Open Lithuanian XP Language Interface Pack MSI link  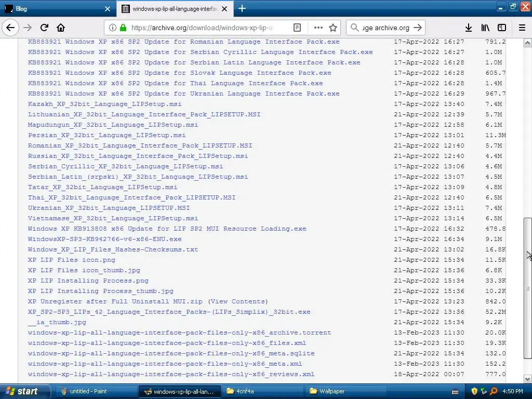point(144,114)
